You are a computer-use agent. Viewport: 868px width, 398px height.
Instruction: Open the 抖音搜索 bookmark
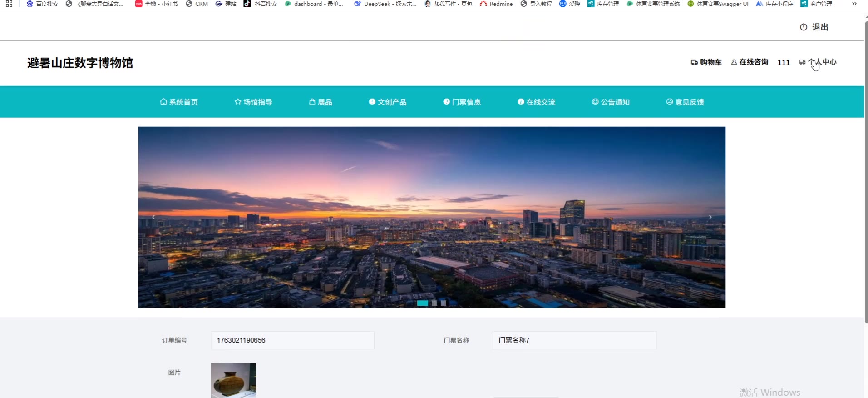260,4
